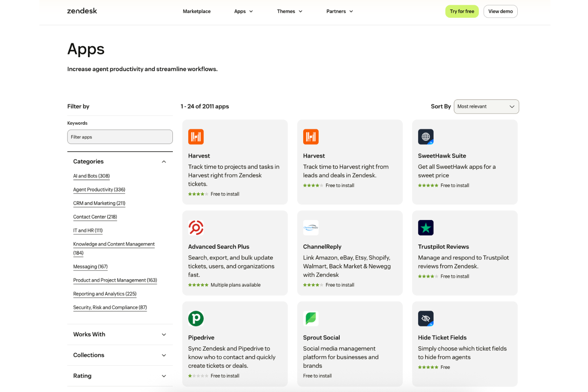Open the Sort By Most relevant dropdown
The width and height of the screenshot is (588, 392).
coord(486,106)
